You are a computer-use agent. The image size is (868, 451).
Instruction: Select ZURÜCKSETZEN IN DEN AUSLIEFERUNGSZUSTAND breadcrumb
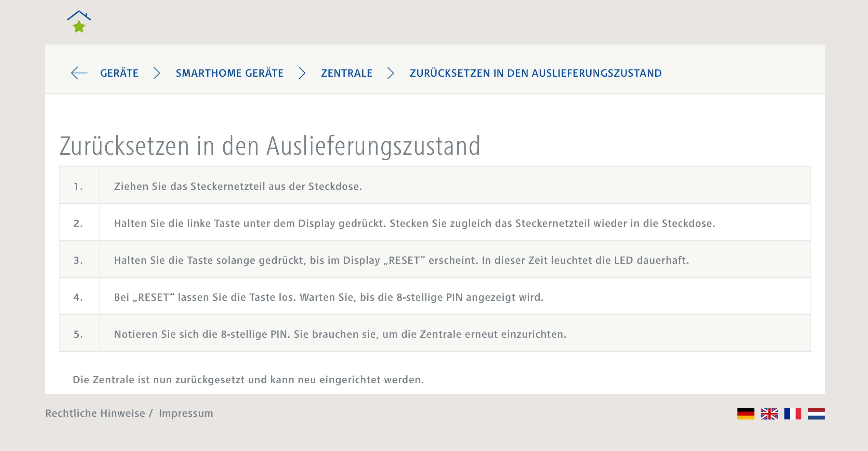[x=536, y=73]
